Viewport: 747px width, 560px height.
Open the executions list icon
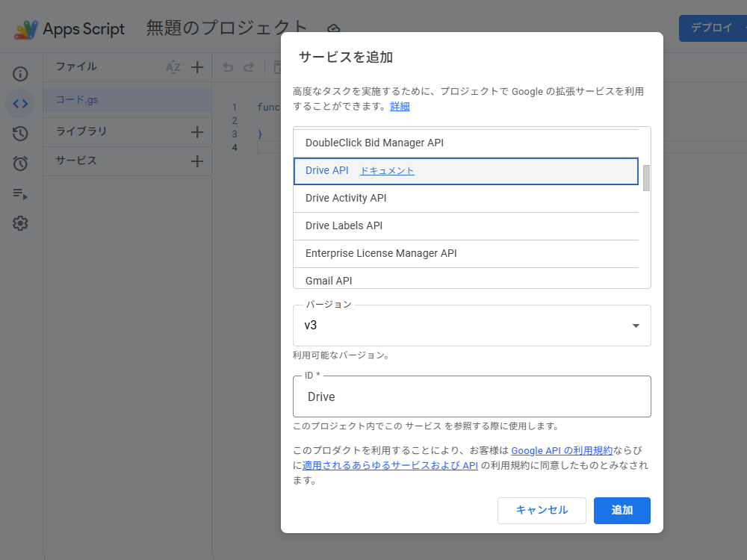20,194
